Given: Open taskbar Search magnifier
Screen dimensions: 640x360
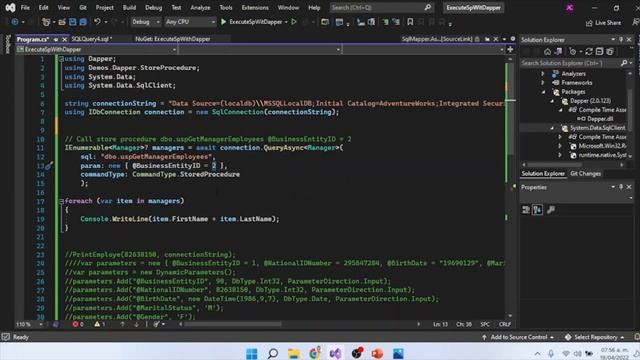Looking at the screenshot, I should tap(273, 353).
